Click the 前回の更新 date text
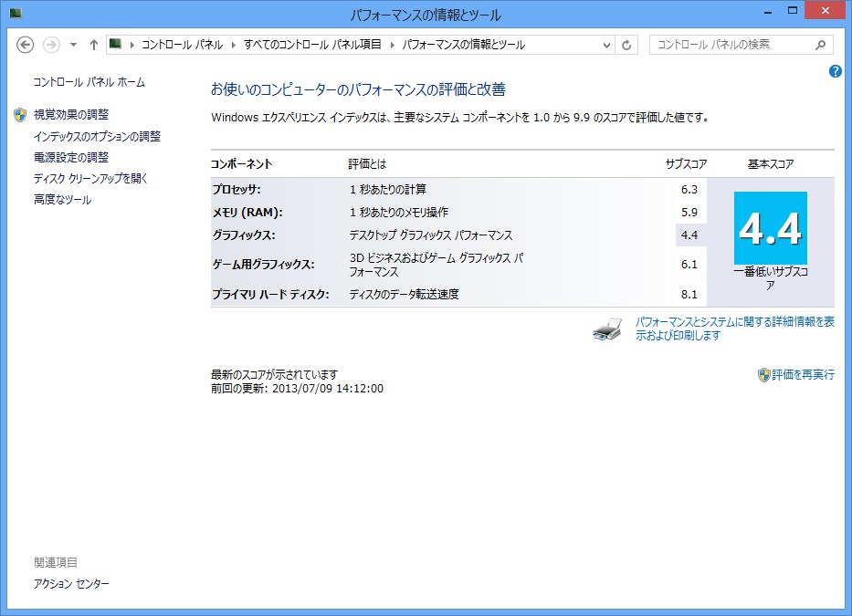Screen dimensions: 852x616 pos(297,389)
